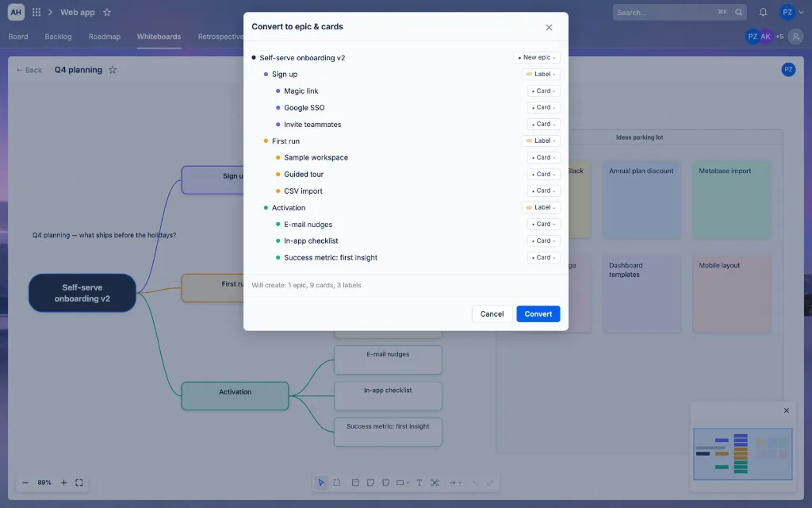The height and width of the screenshot is (508, 812).
Task: Close the Convert to epic dialog
Action: pos(549,27)
